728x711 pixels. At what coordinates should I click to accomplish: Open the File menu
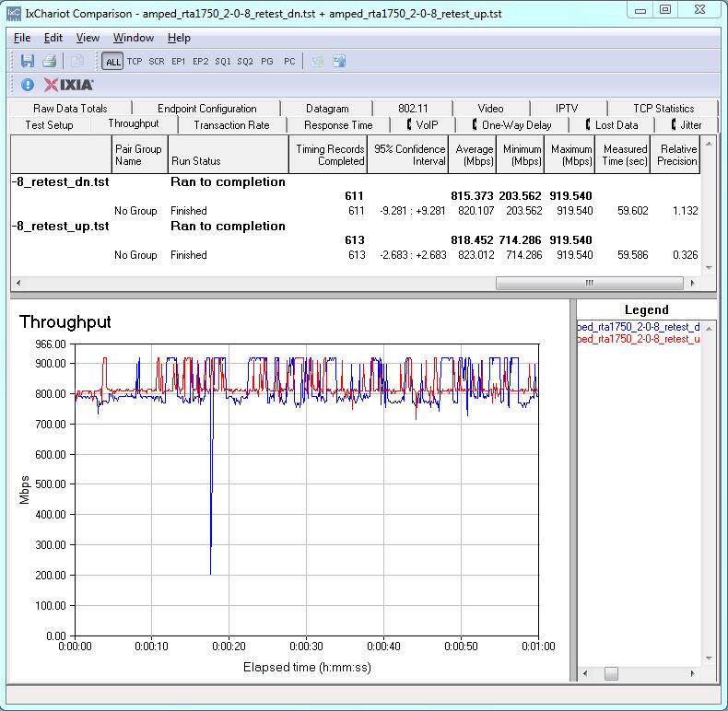pos(22,38)
